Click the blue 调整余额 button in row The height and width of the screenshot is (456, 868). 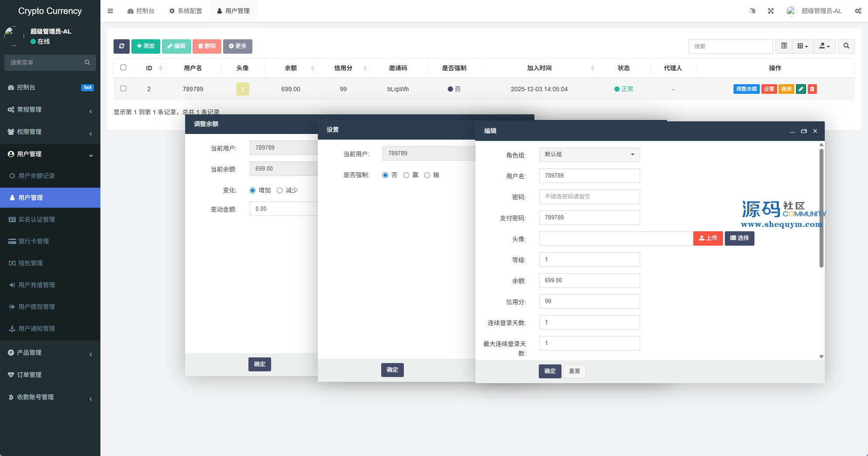pos(746,89)
